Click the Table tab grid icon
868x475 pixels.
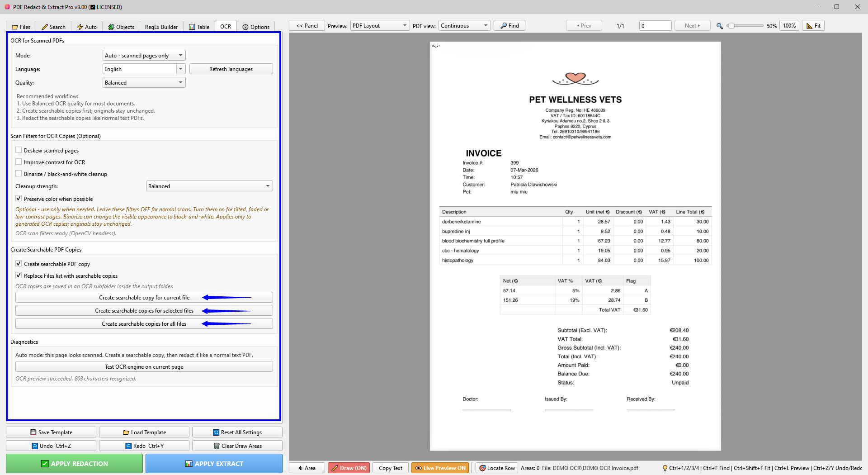pos(192,27)
